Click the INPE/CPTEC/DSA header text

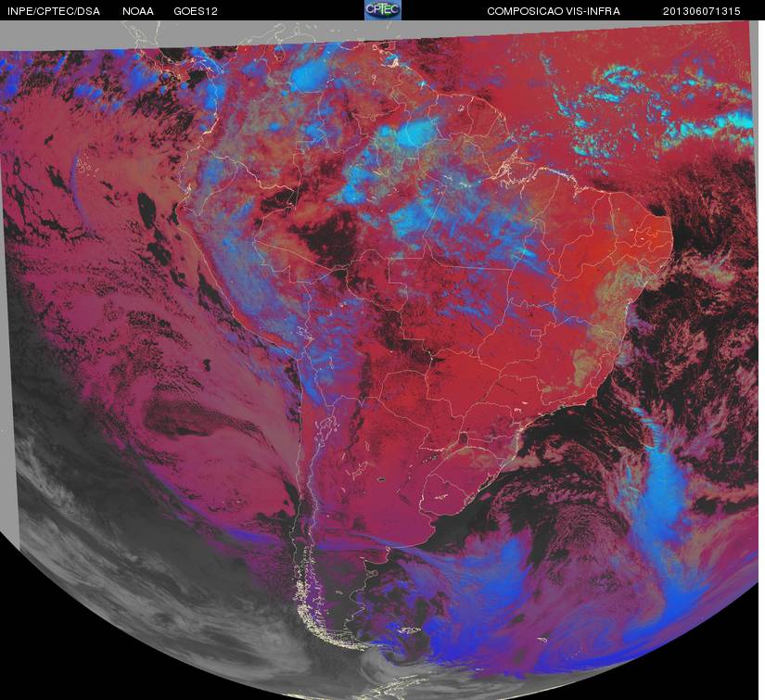(54, 11)
